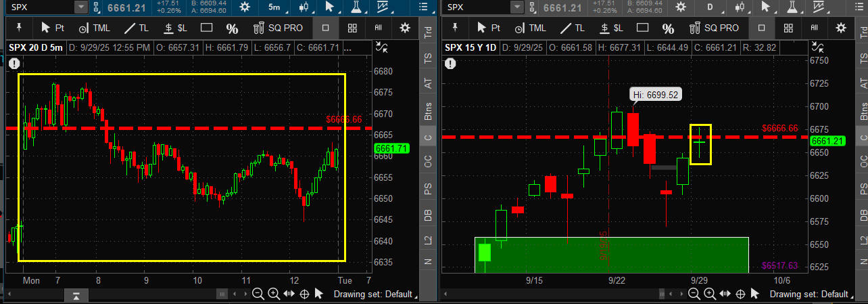Open Drawing set: Default menu under left chart
Screen dimensions: 868x304
click(x=374, y=294)
